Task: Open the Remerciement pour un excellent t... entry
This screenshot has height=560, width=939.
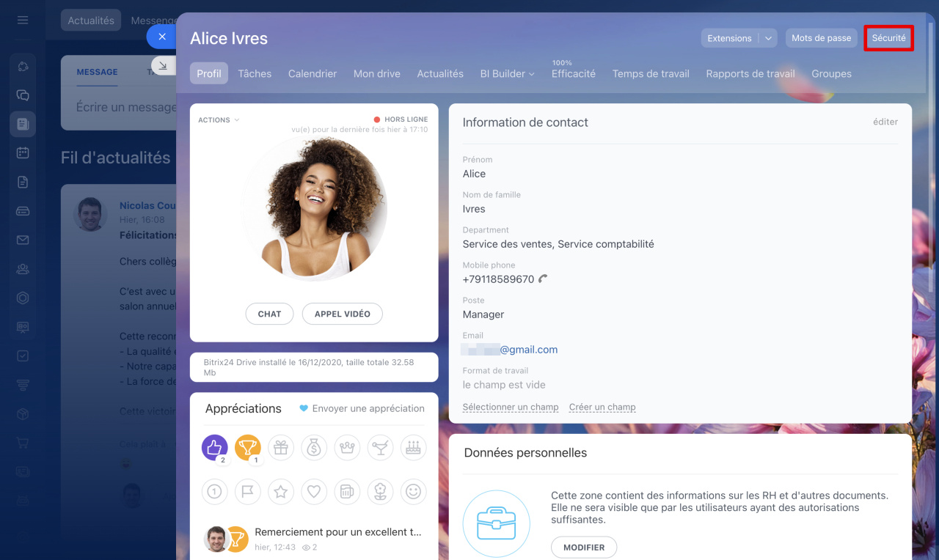Action: (x=338, y=532)
